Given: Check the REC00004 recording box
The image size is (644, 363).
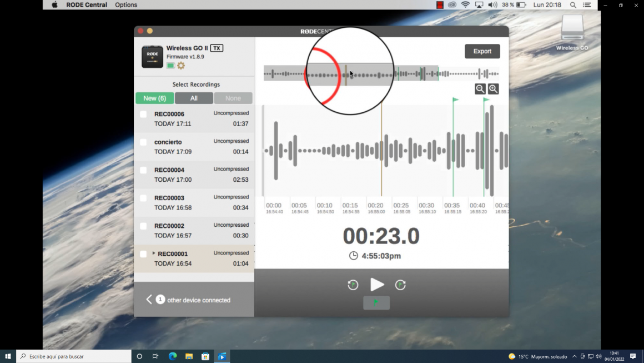Looking at the screenshot, I should [x=143, y=170].
